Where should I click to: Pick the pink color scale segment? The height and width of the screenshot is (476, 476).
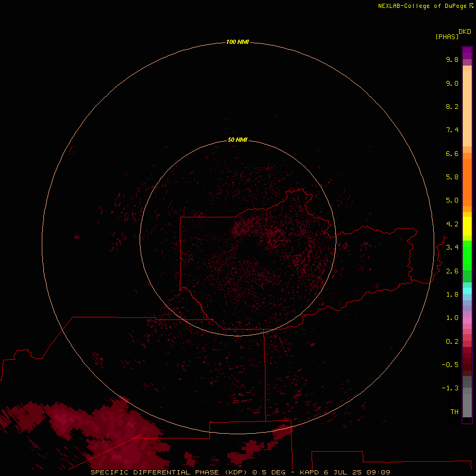pos(467,321)
